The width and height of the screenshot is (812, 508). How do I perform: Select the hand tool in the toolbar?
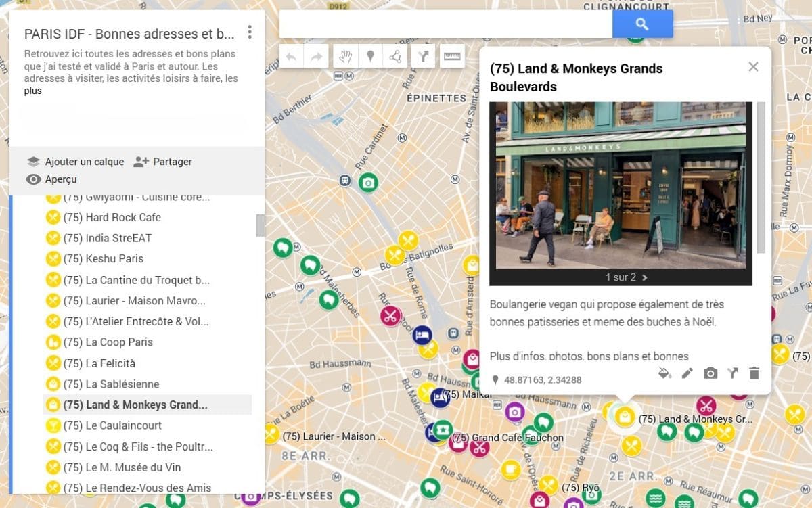(345, 57)
